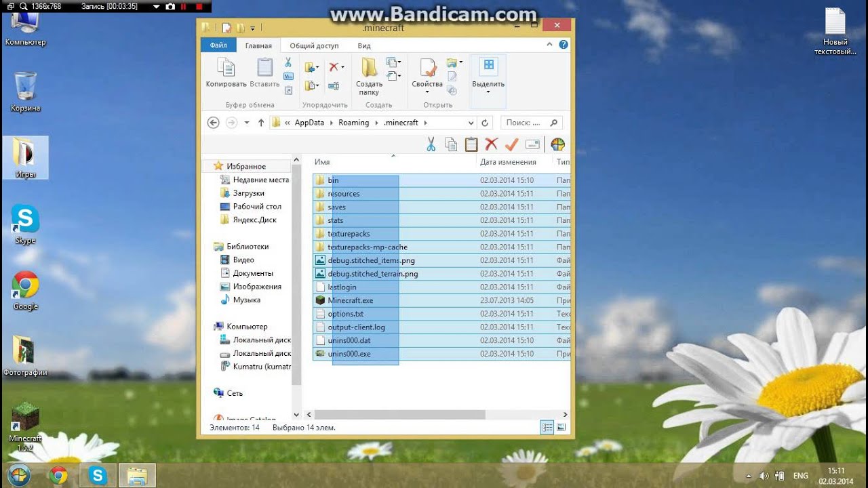Open the Copy to folder ribbon icon
The height and width of the screenshot is (488, 868).
[x=312, y=85]
